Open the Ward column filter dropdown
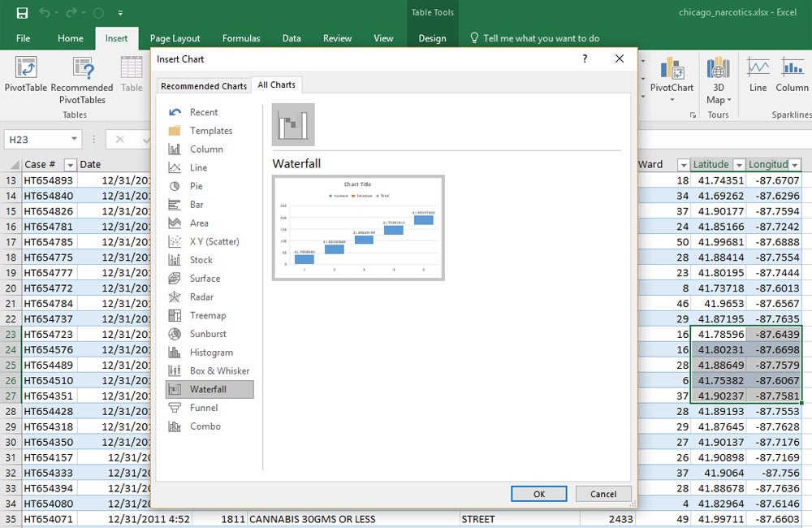812x528 pixels. 683,165
